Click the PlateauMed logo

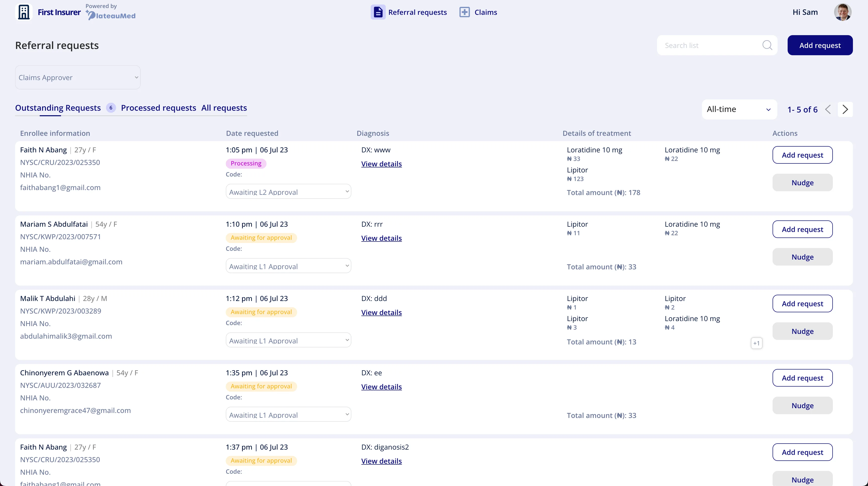(x=111, y=15)
